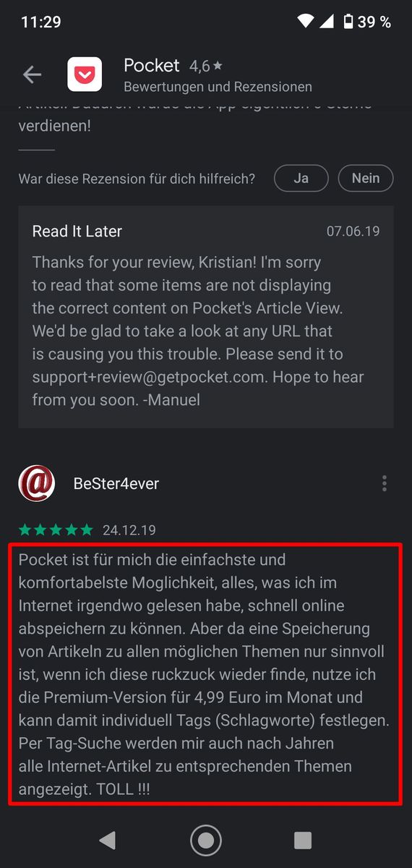Tap the five-star rating of BeSter4ever's review
Viewport: 412px width, 868px height.
56,530
